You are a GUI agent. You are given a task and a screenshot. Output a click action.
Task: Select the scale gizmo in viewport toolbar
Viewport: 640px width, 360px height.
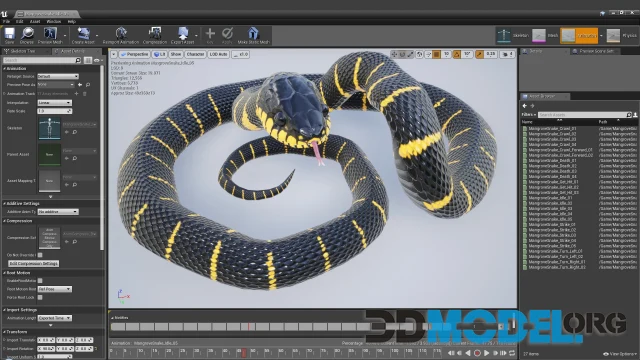(410, 54)
